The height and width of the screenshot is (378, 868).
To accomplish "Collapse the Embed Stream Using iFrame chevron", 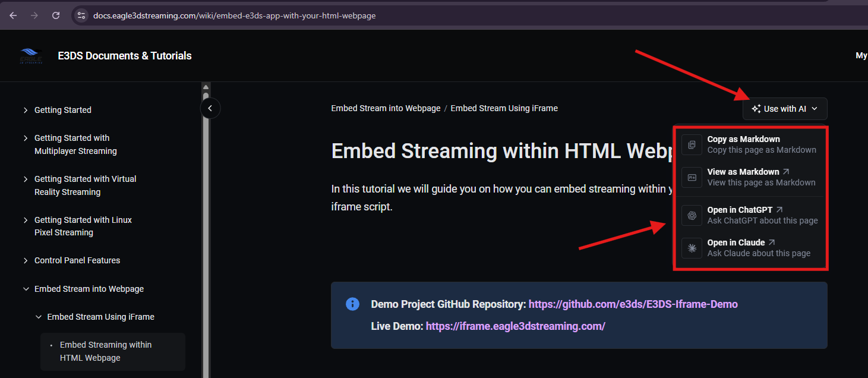I will click(x=39, y=317).
